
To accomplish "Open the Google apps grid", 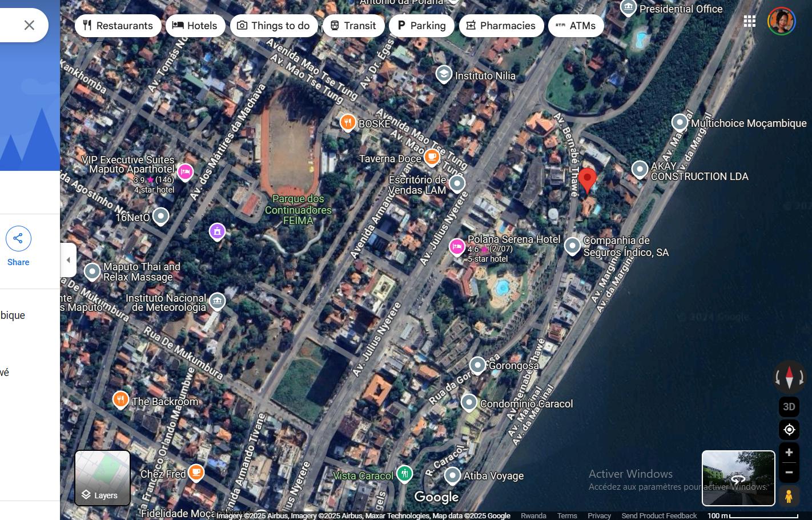I will pos(749,21).
